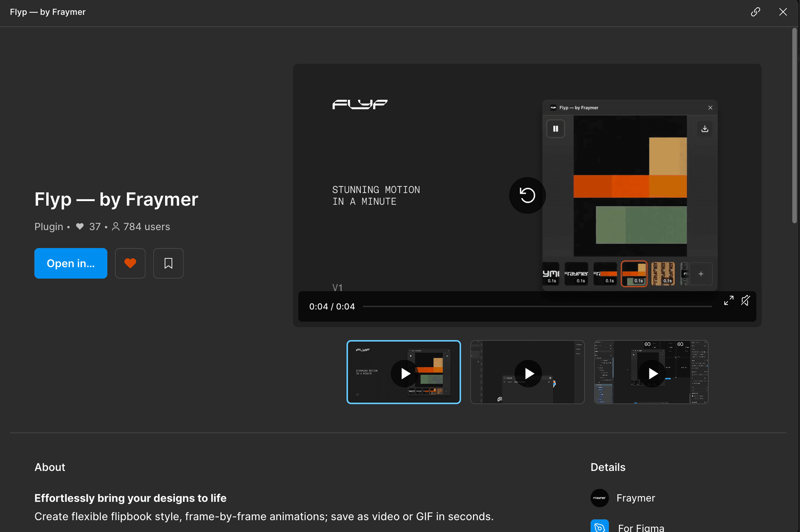Toggle the orange heart like button
This screenshot has width=800, height=532.
tap(130, 263)
